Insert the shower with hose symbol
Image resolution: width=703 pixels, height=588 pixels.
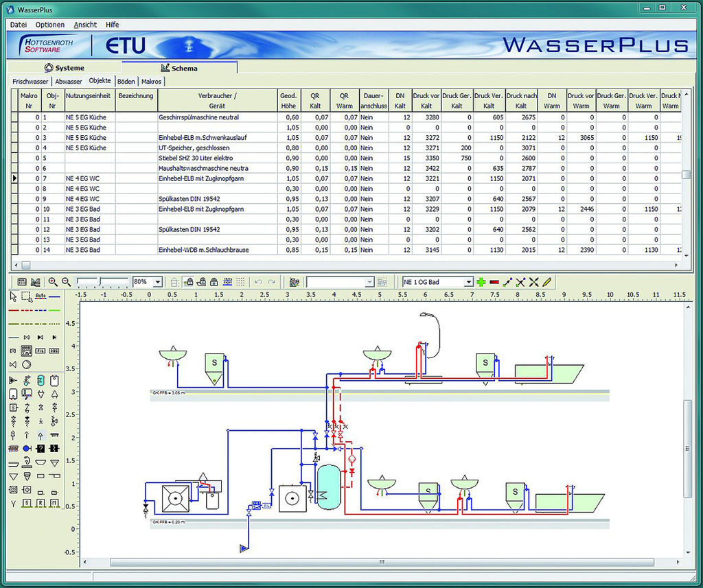pyautogui.click(x=27, y=462)
